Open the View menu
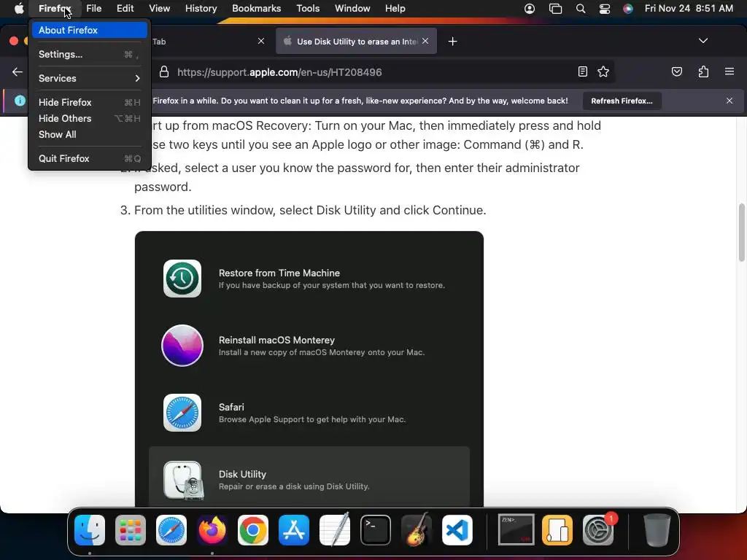 (159, 8)
